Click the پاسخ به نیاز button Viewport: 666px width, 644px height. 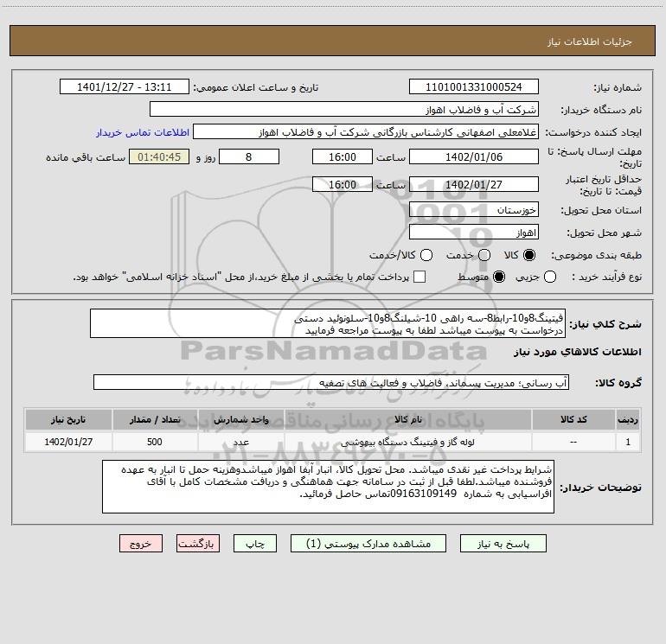pyautogui.click(x=503, y=544)
